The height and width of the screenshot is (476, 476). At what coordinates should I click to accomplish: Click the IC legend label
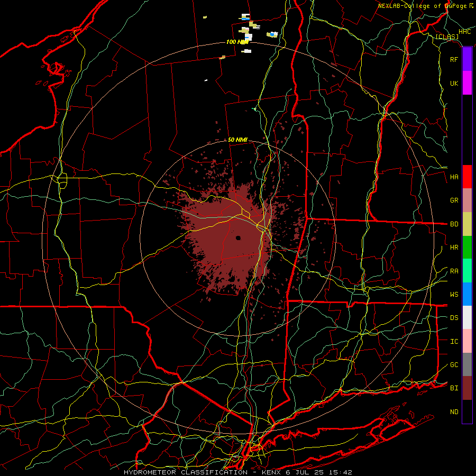(454, 341)
